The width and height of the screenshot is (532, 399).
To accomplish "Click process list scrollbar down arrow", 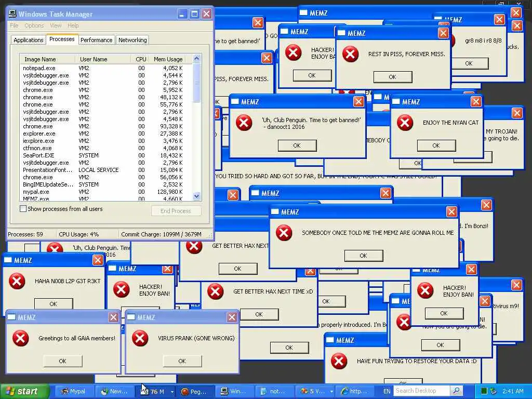I will (x=196, y=196).
